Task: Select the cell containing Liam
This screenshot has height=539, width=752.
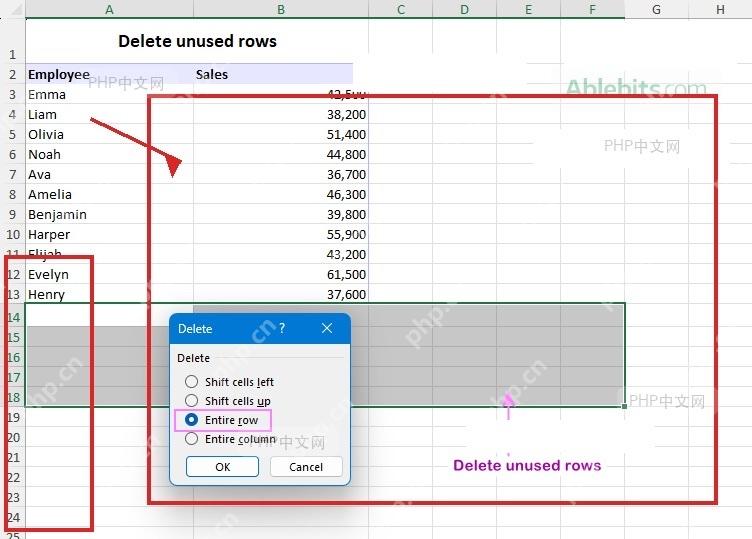Action: pos(109,115)
